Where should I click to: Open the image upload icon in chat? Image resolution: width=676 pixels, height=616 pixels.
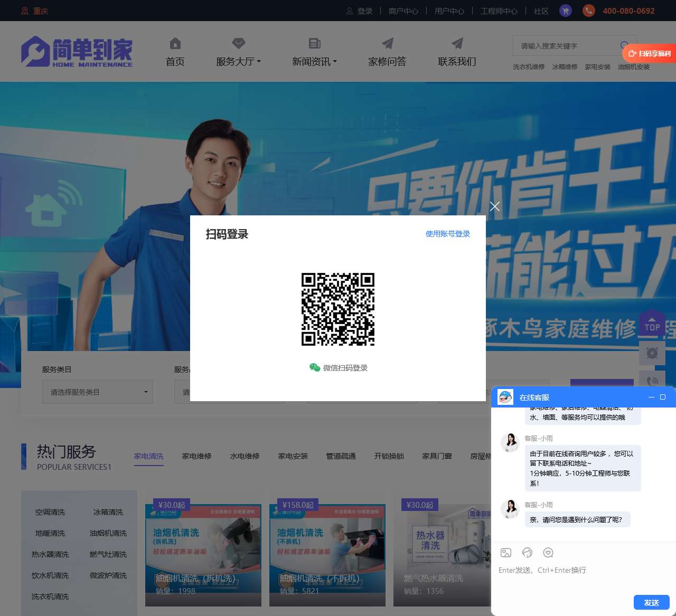pyautogui.click(x=505, y=552)
